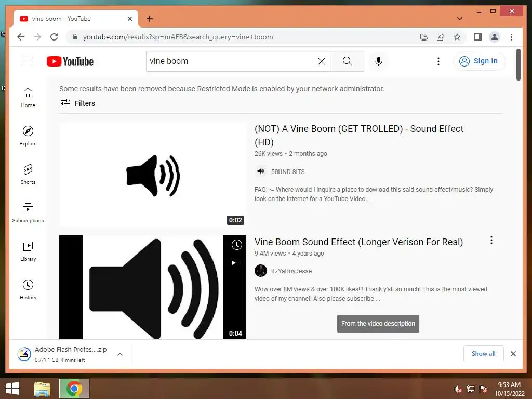532x399 pixels.
Task: Click "Wow over 8M views" description text
Action: tap(371, 294)
